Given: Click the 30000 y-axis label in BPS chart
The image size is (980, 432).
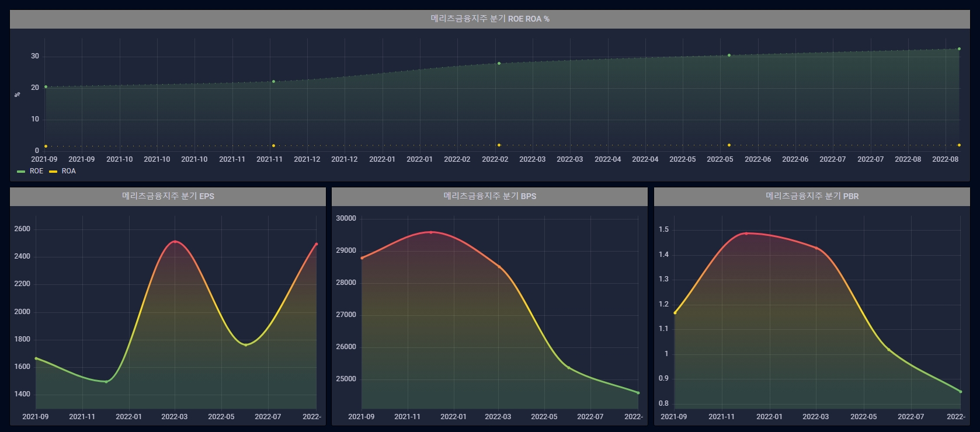Looking at the screenshot, I should pyautogui.click(x=346, y=218).
